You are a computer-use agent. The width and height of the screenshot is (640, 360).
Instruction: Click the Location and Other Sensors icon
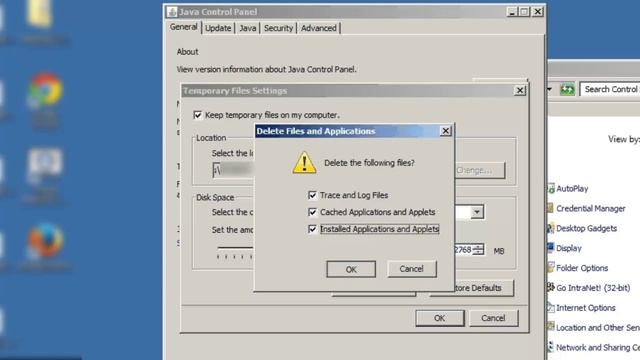551,327
